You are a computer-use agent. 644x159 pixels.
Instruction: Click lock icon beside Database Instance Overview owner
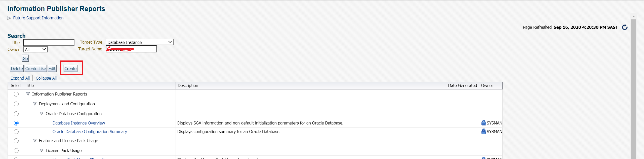484,123
